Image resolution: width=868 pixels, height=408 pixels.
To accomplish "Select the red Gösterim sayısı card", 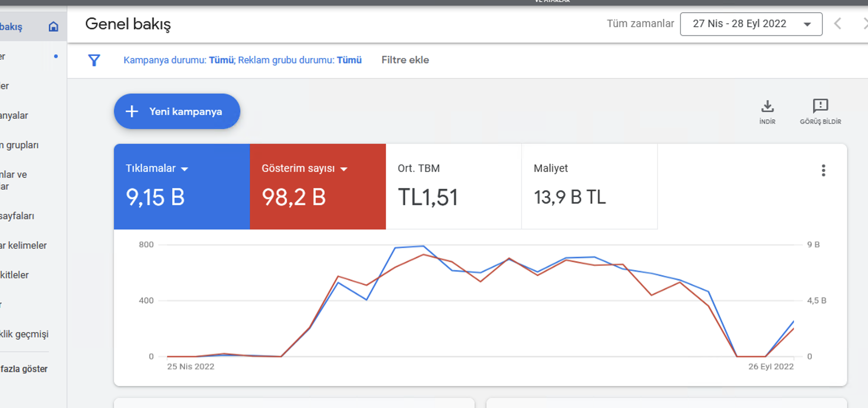I will (x=318, y=187).
